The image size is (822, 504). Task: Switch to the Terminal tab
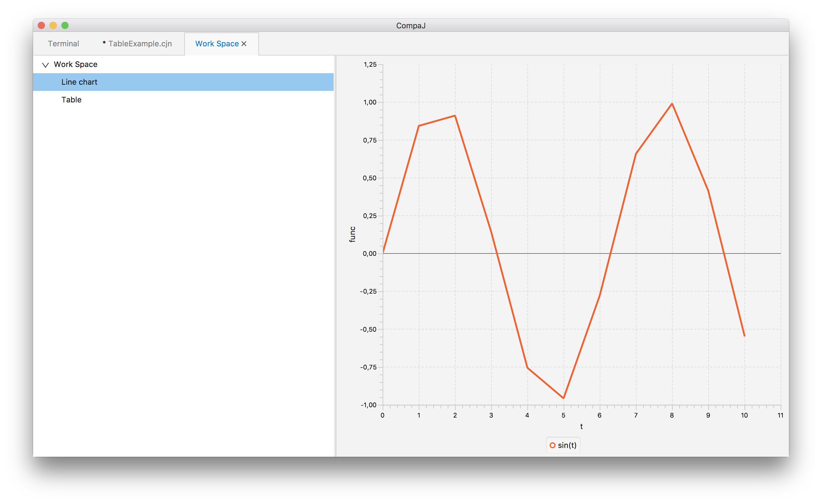click(63, 44)
